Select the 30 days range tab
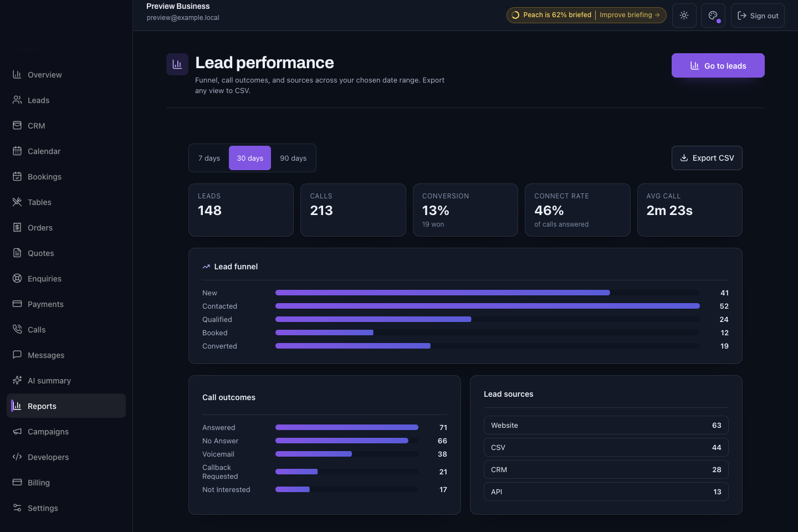The height and width of the screenshot is (532, 798). click(x=250, y=158)
